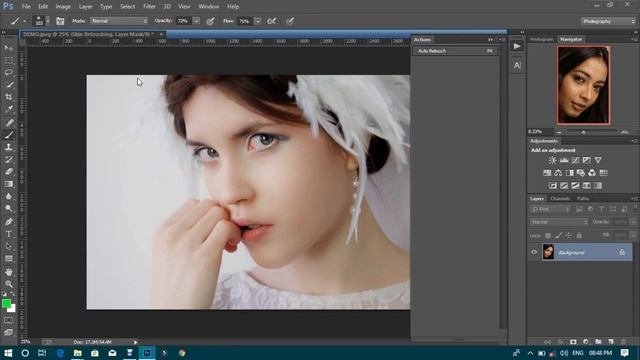Add a Color Balance adjustment
The image size is (640, 360).
tap(558, 173)
